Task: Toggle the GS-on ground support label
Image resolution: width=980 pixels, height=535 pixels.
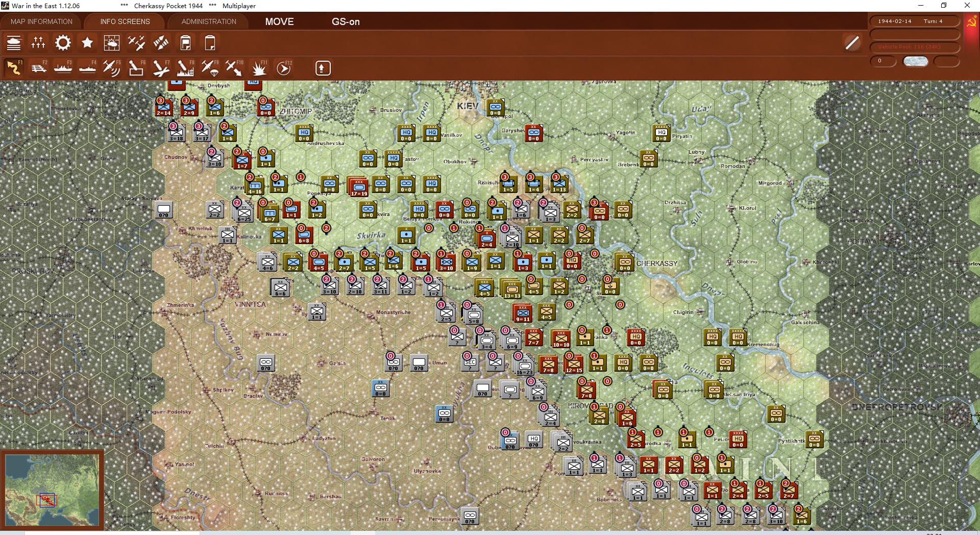Action: [x=346, y=21]
